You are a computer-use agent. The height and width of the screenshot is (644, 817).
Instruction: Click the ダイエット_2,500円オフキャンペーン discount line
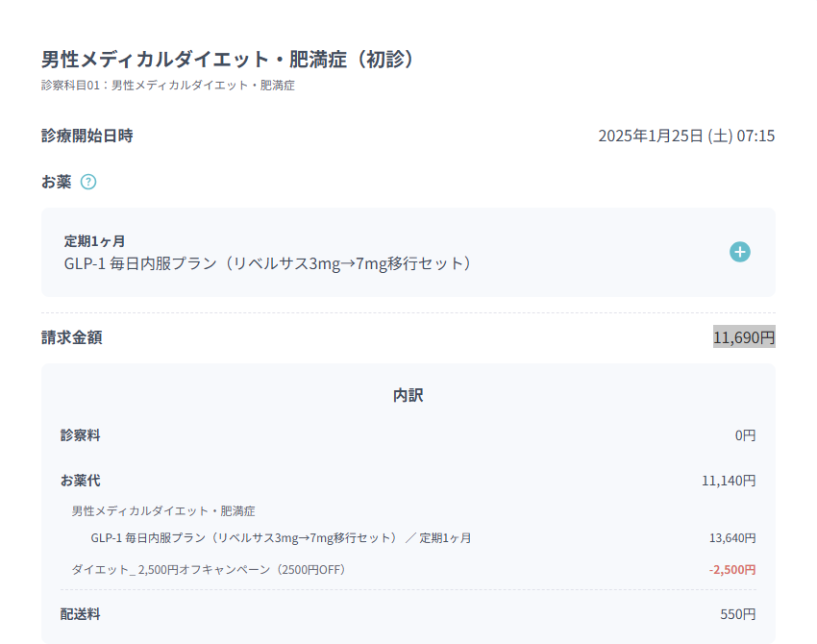pyautogui.click(x=209, y=569)
